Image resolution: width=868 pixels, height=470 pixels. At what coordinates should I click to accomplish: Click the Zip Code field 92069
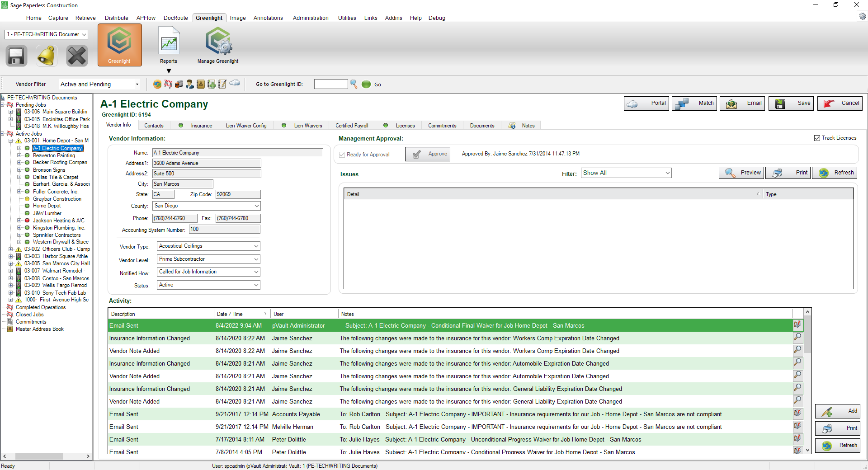(238, 194)
